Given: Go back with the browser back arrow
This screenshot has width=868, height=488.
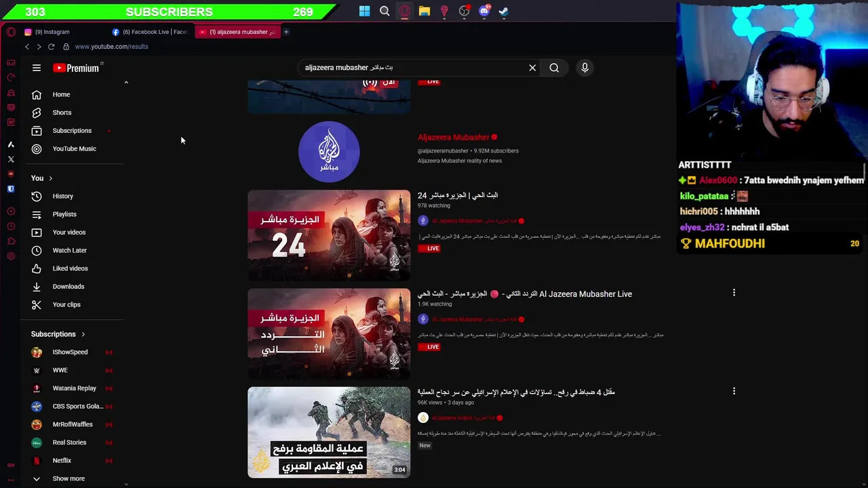Looking at the screenshot, I should [x=27, y=47].
